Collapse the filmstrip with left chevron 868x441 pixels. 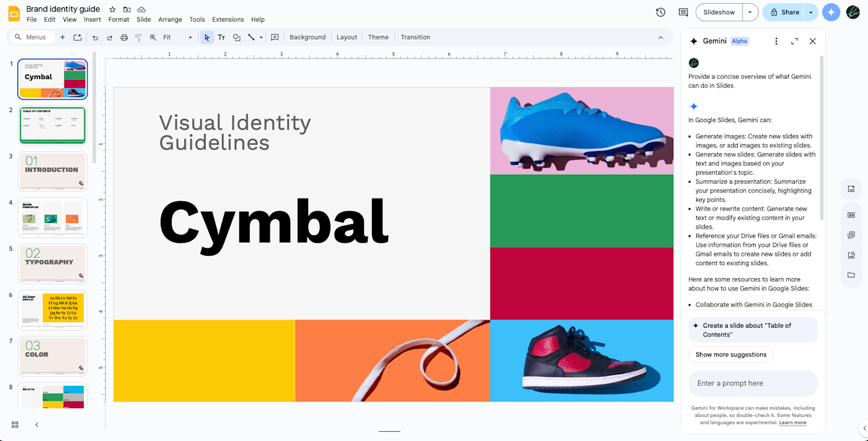[x=37, y=424]
